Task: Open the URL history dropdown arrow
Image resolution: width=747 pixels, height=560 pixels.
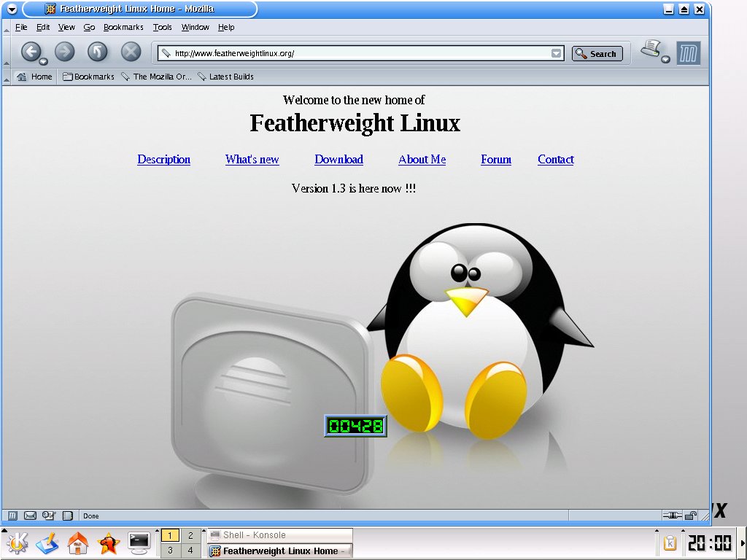Action: [x=556, y=53]
